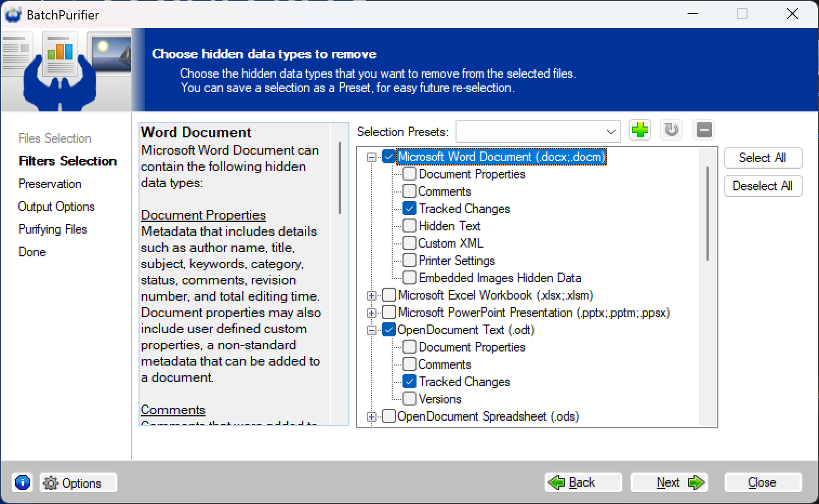Uncheck Tracked Changes under Word Document

[409, 209]
